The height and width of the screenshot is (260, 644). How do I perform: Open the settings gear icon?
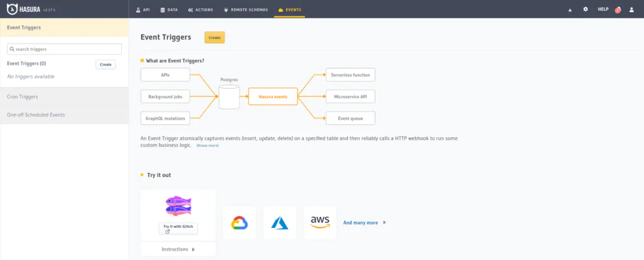click(586, 9)
